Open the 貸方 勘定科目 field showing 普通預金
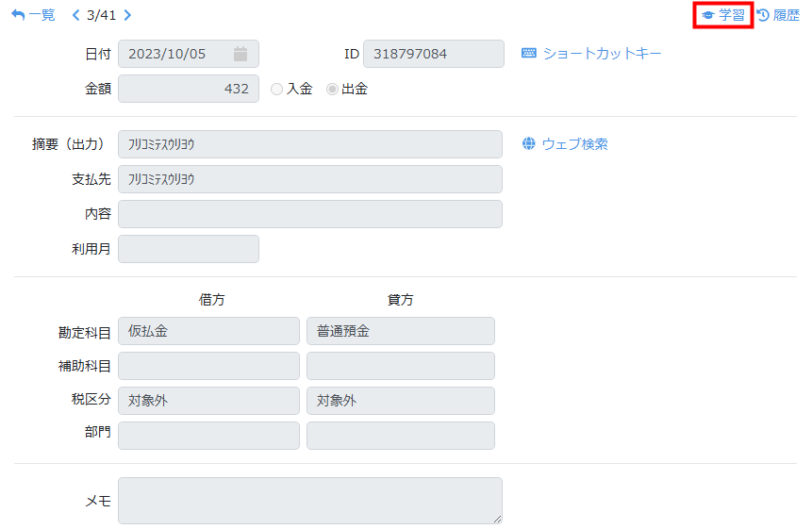Viewport: 812px width, 529px height. pos(400,331)
